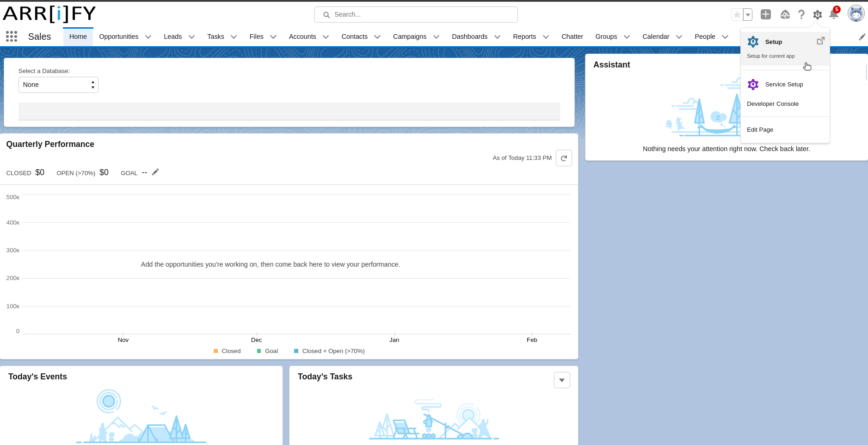The height and width of the screenshot is (445, 868).
Task: Refresh the Quarterly Performance chart
Action: tap(564, 158)
